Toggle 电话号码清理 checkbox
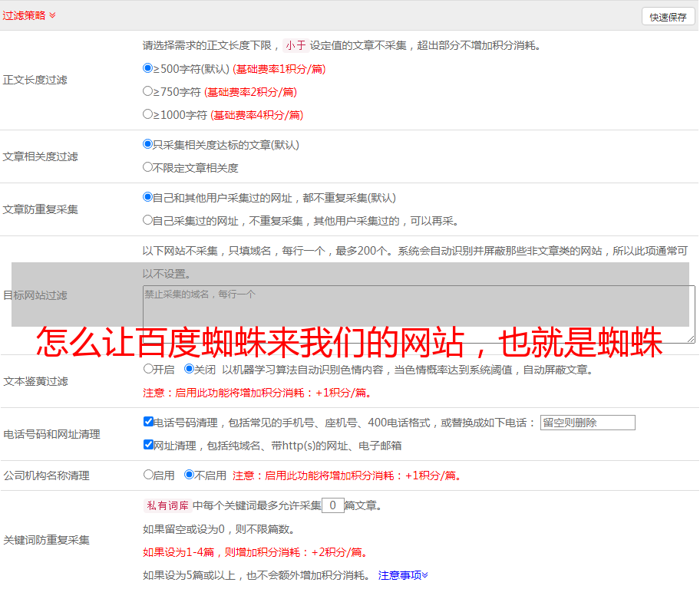The image size is (700, 589). 148,422
